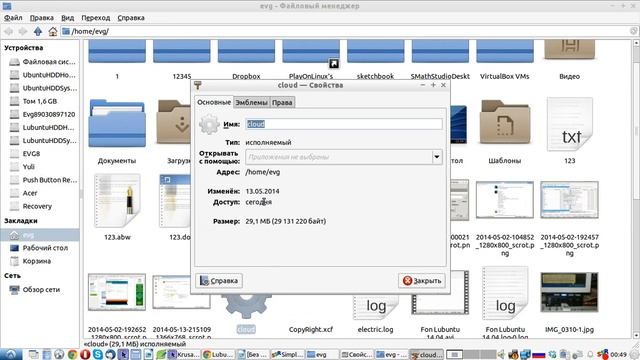Open the Правка menu
This screenshot has width=640, height=360.
coord(42,18)
